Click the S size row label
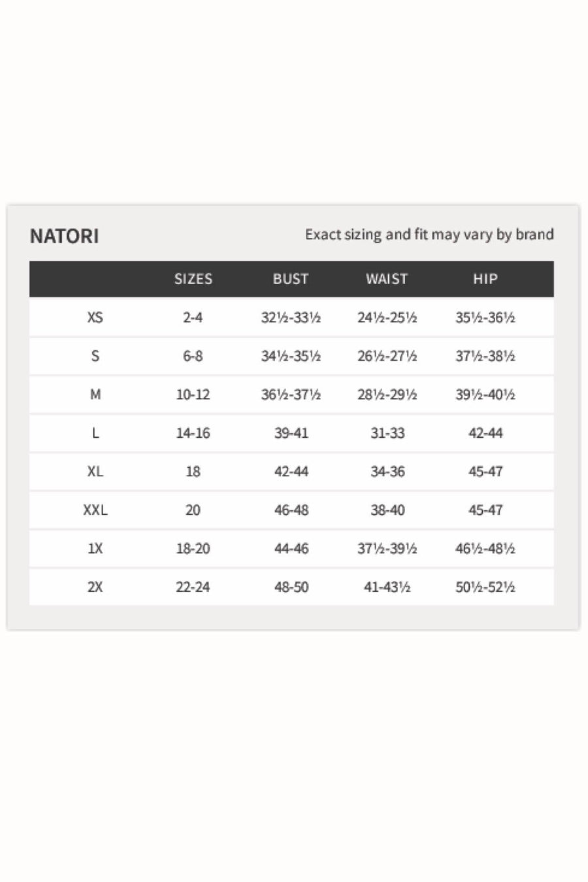This screenshot has width=588, height=882. pyautogui.click(x=95, y=356)
